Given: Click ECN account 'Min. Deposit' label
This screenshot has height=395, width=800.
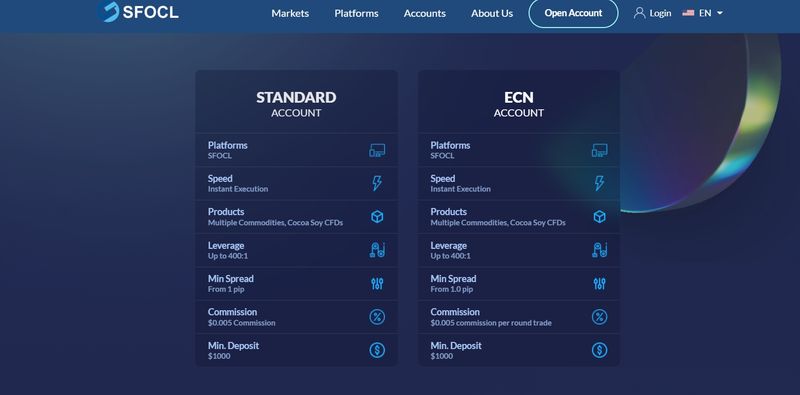Looking at the screenshot, I should point(456,345).
